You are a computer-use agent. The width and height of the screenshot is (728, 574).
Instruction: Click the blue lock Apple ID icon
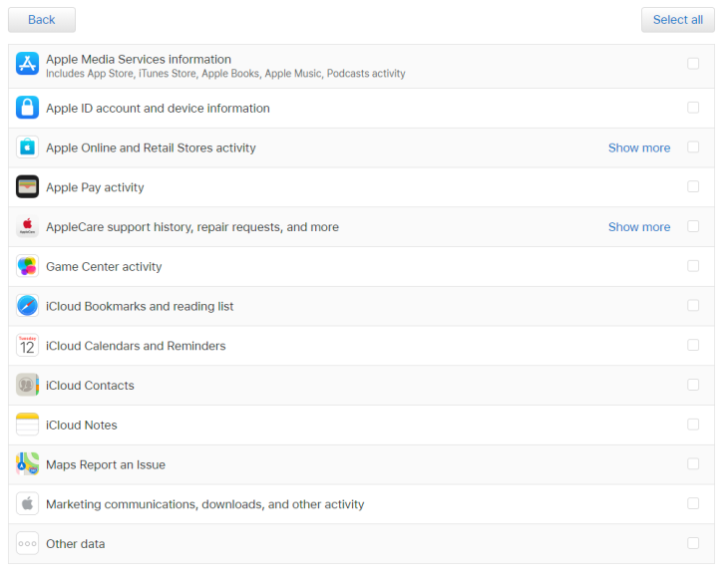27,108
